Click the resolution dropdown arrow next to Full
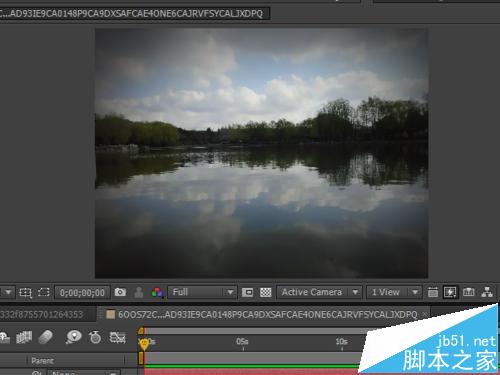The image size is (500, 375). pyautogui.click(x=230, y=292)
